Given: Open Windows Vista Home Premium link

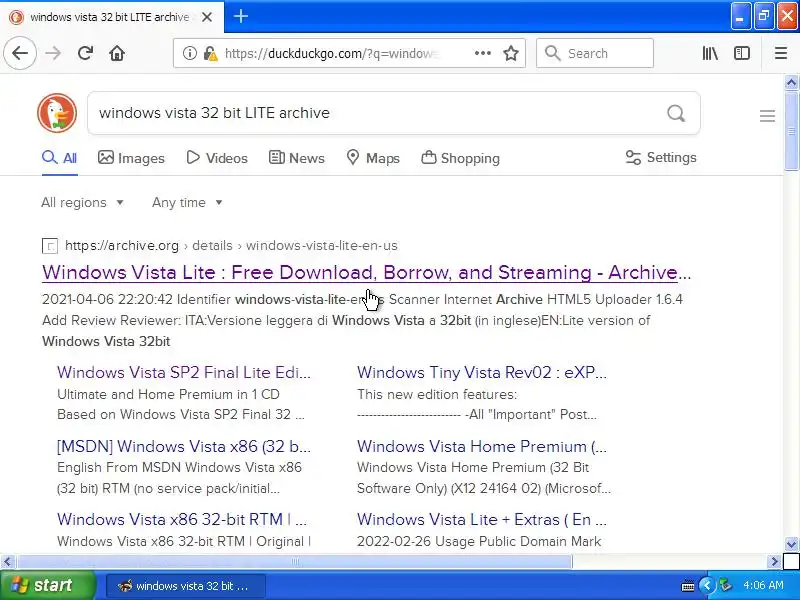Looking at the screenshot, I should coord(482,446).
